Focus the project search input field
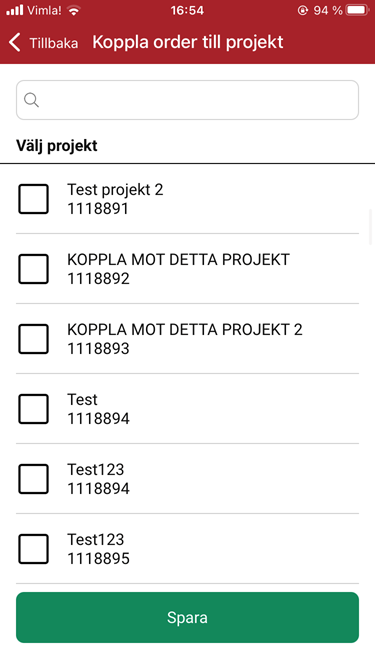The image size is (375, 667). tap(188, 100)
